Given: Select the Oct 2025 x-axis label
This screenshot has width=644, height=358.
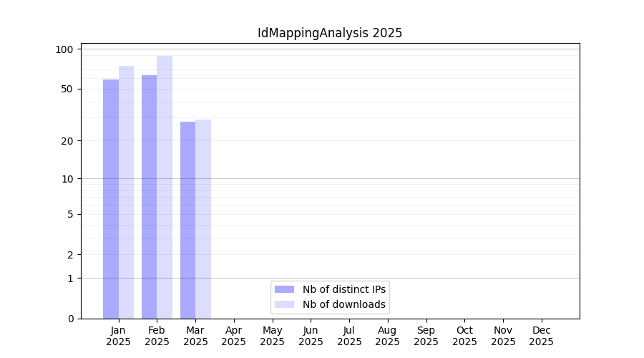Looking at the screenshot, I should coord(464,336).
